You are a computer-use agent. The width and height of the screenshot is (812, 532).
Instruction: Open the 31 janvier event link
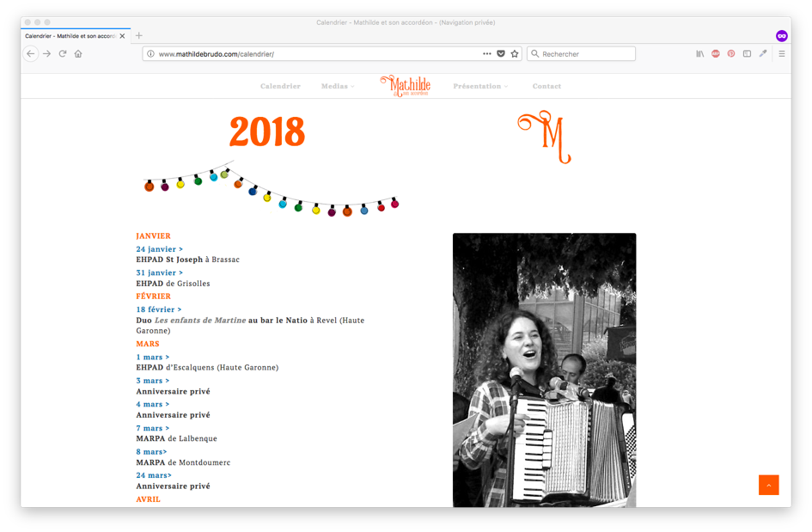click(x=160, y=273)
